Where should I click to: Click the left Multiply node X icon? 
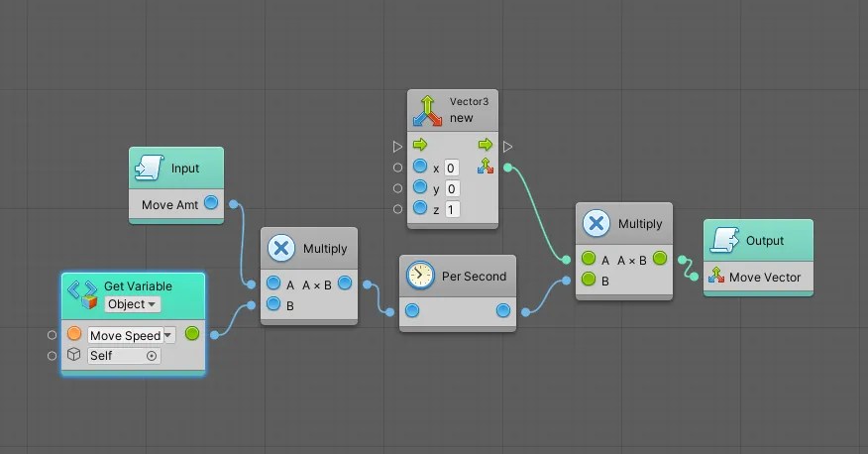[x=281, y=248]
